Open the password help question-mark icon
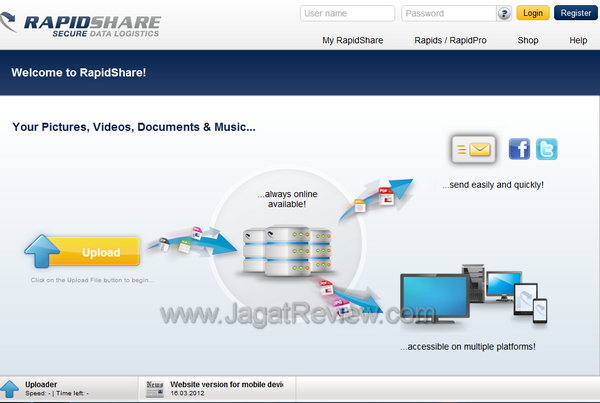This screenshot has height=403, width=600. (x=504, y=14)
